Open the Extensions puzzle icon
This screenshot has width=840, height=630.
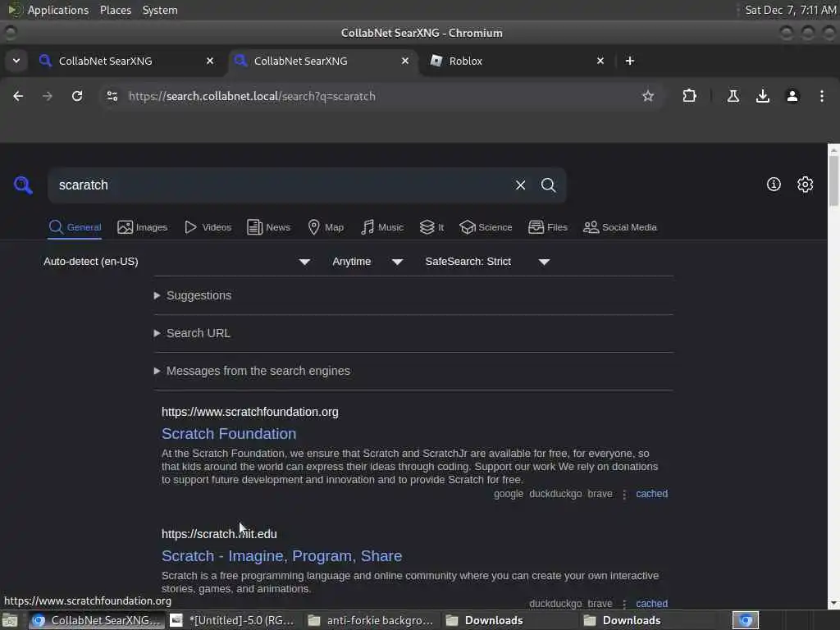pyautogui.click(x=689, y=97)
